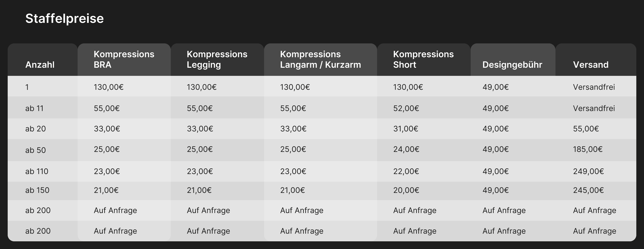The width and height of the screenshot is (644, 249).
Task: Click the Kompressions Langarm / Kurzarm header
Action: pyautogui.click(x=320, y=59)
